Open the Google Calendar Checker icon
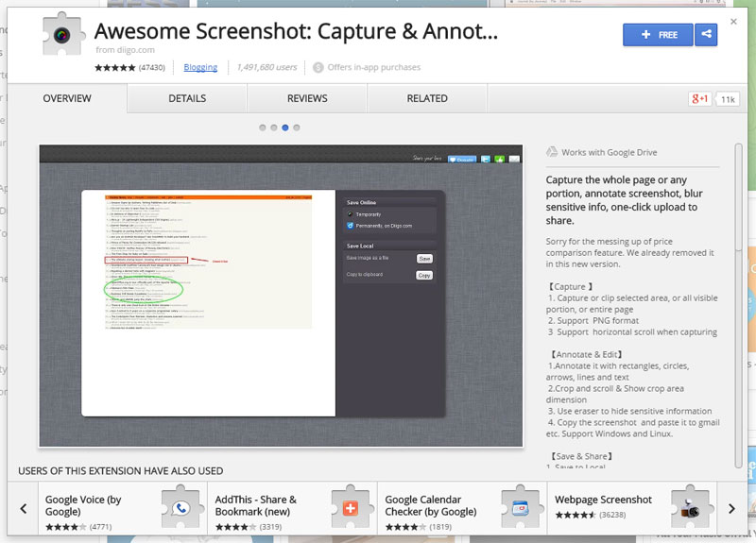Image resolution: width=756 pixels, height=543 pixels. point(519,508)
